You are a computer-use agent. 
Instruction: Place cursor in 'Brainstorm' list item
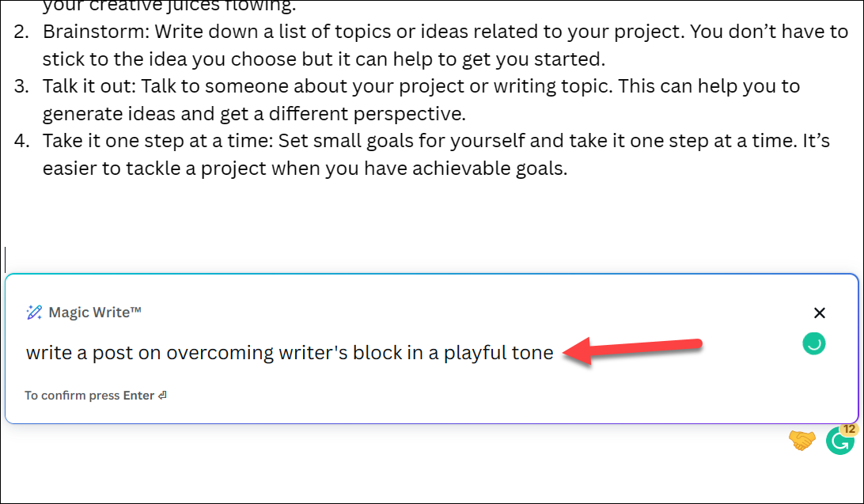click(445, 45)
